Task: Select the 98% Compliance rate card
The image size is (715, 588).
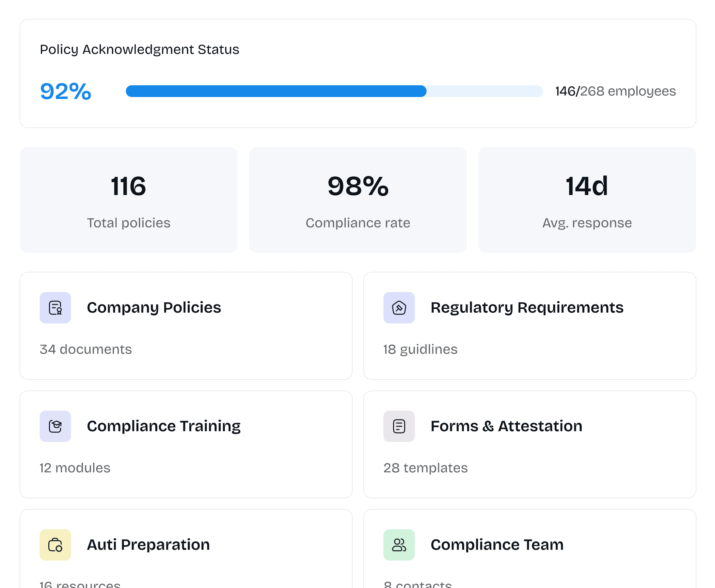Action: click(x=357, y=200)
